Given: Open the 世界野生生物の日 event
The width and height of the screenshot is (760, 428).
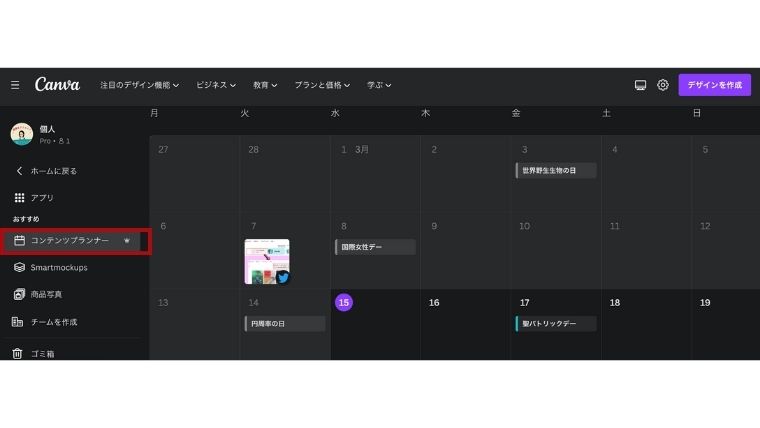Looking at the screenshot, I should [556, 171].
